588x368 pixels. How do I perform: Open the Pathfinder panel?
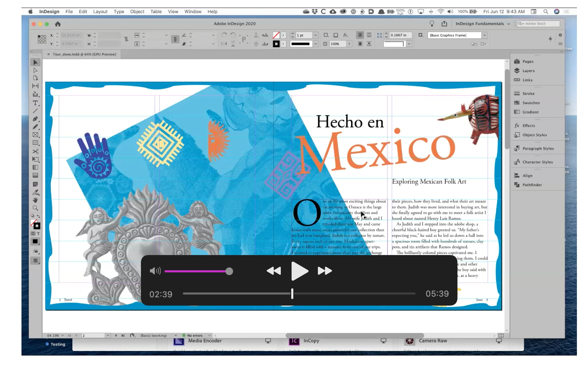pos(532,185)
